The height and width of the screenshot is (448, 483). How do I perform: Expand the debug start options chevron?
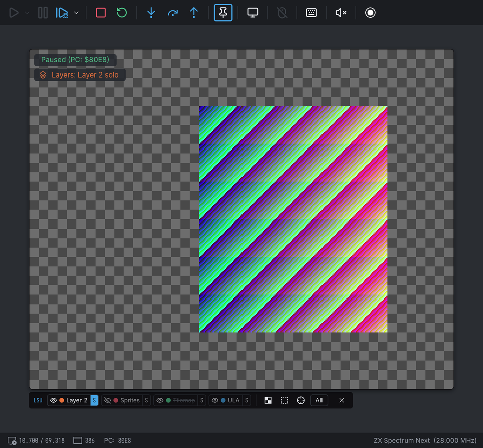click(x=76, y=13)
